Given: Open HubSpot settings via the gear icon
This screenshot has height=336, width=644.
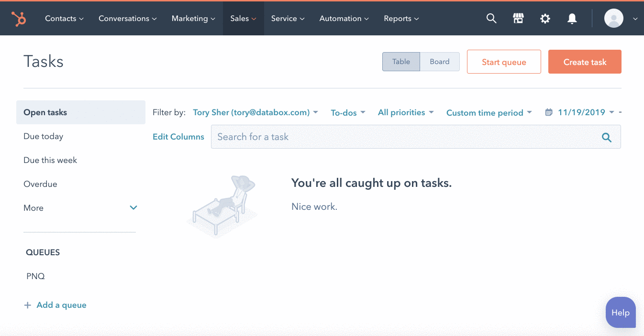Looking at the screenshot, I should pos(545,18).
